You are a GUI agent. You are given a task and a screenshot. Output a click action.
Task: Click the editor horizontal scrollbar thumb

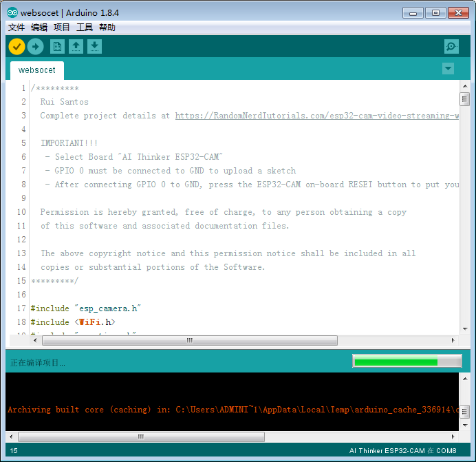pos(190,340)
